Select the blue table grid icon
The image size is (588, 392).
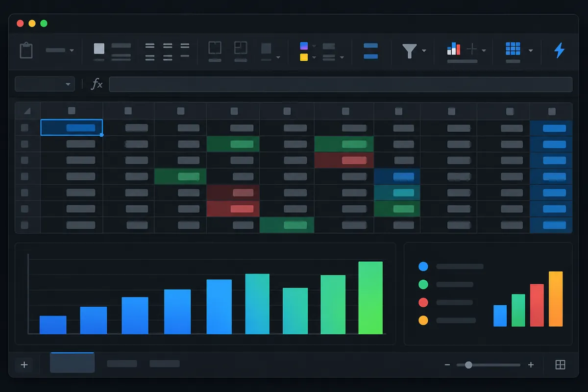(x=513, y=49)
